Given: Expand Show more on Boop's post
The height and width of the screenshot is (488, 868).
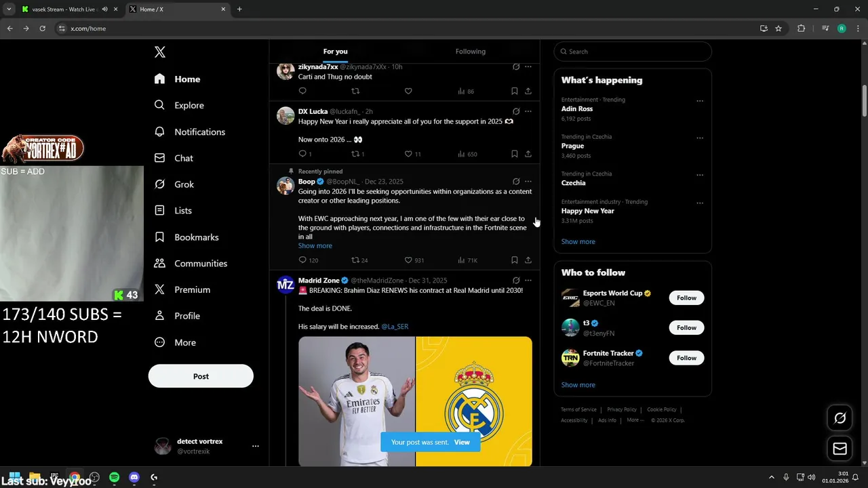Looking at the screenshot, I should pyautogui.click(x=315, y=246).
